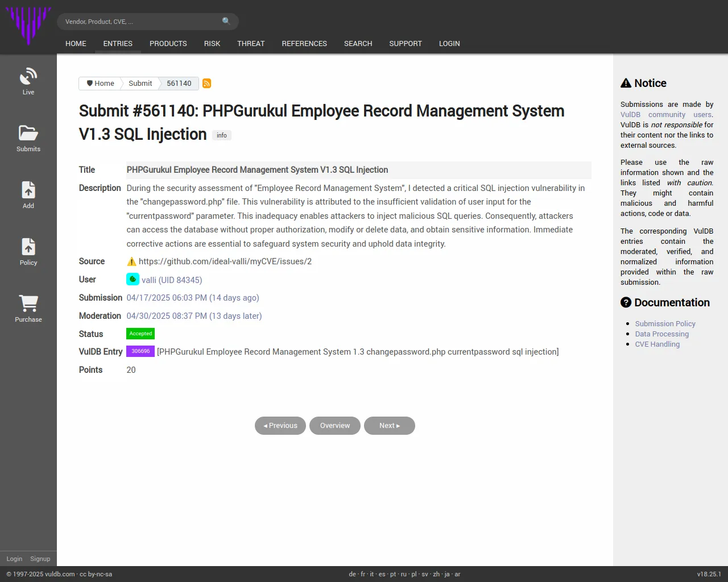The image size is (728, 582).
Task: Open the SEARCH menu item
Action: click(x=358, y=44)
